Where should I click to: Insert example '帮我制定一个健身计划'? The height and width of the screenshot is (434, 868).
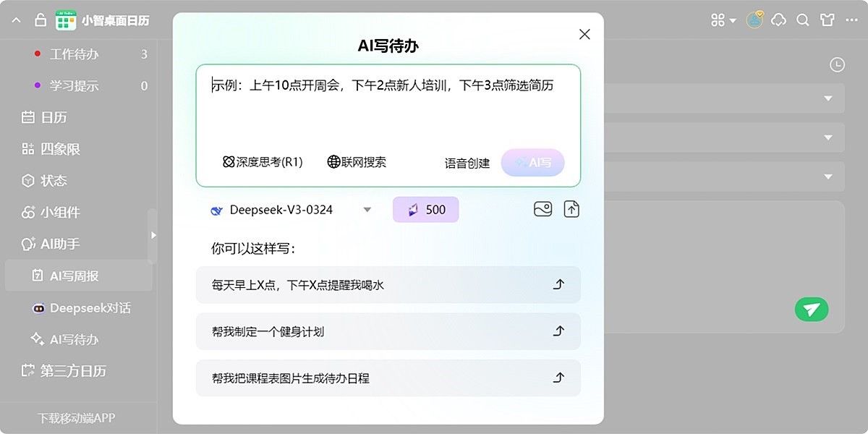(388, 331)
